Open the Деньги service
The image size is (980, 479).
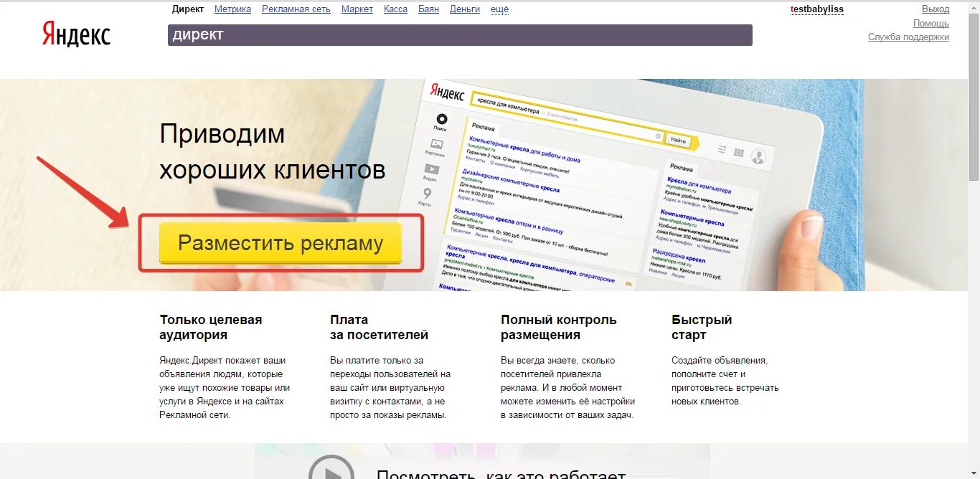point(465,9)
